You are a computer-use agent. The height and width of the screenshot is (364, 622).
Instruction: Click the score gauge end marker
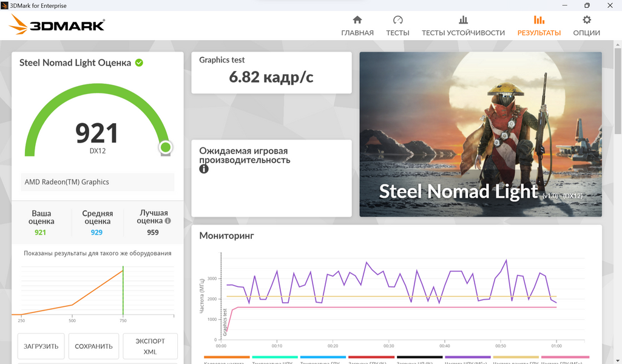(x=165, y=147)
